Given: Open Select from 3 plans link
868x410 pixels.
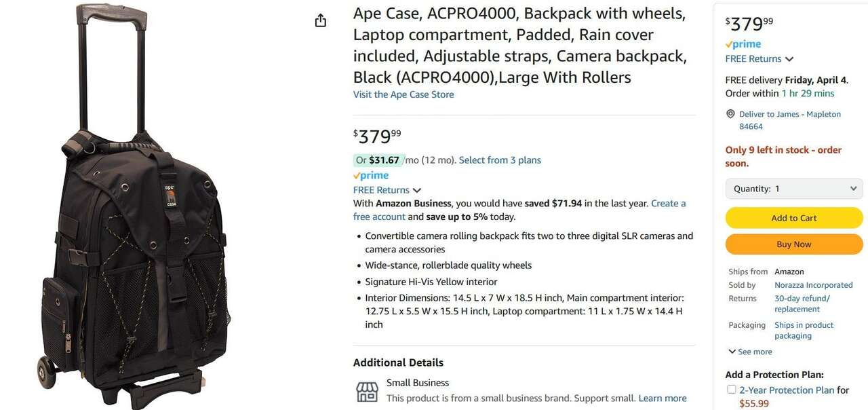Looking at the screenshot, I should [500, 160].
